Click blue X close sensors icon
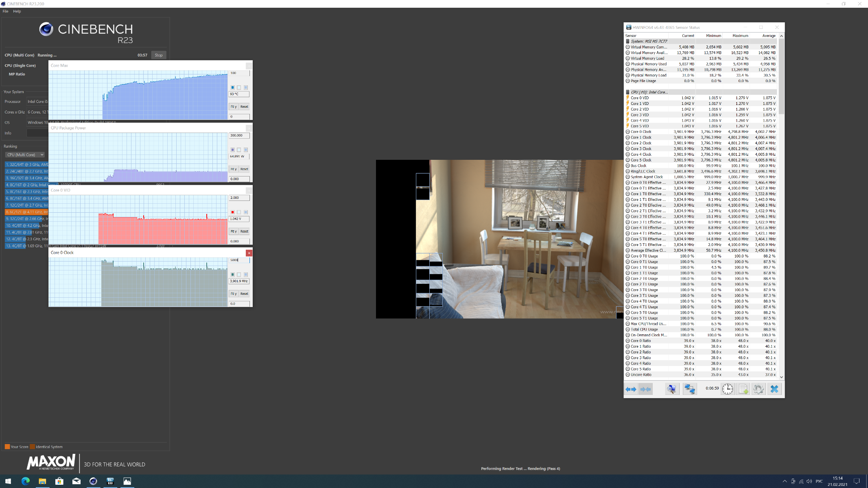868x488 pixels. (774, 389)
